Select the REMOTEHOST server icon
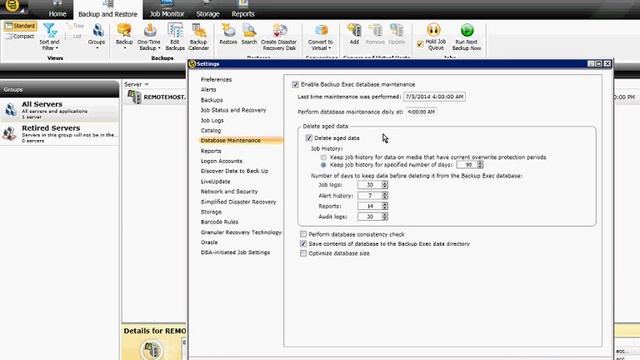 click(x=134, y=97)
